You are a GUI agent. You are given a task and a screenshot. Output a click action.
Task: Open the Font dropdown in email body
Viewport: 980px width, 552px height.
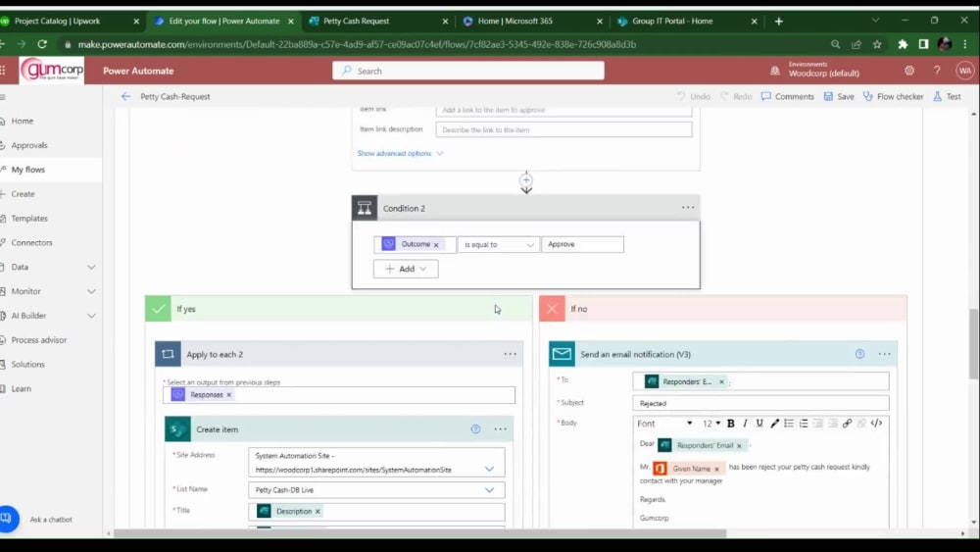coord(664,424)
